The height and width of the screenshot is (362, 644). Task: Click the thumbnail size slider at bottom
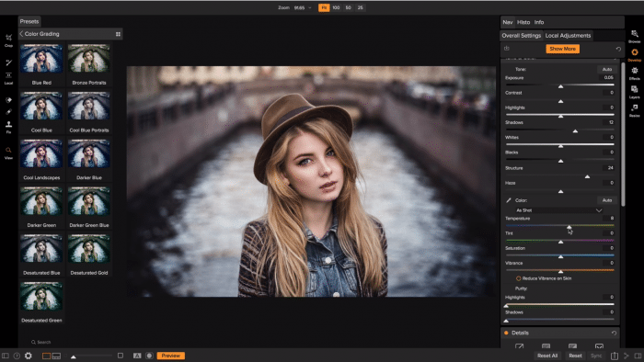pyautogui.click(x=73, y=356)
